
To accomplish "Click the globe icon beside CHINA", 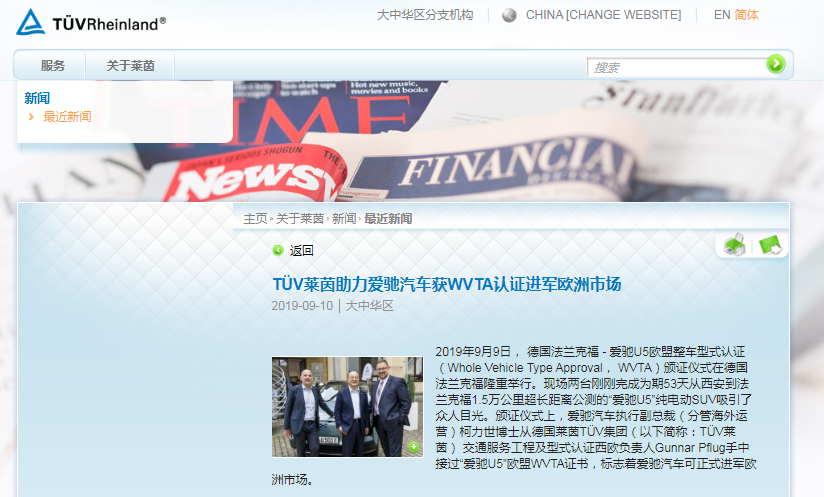I will coord(509,15).
